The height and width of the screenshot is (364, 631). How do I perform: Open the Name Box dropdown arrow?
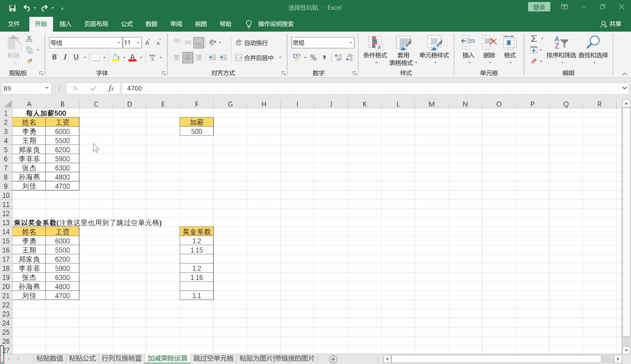(x=47, y=88)
